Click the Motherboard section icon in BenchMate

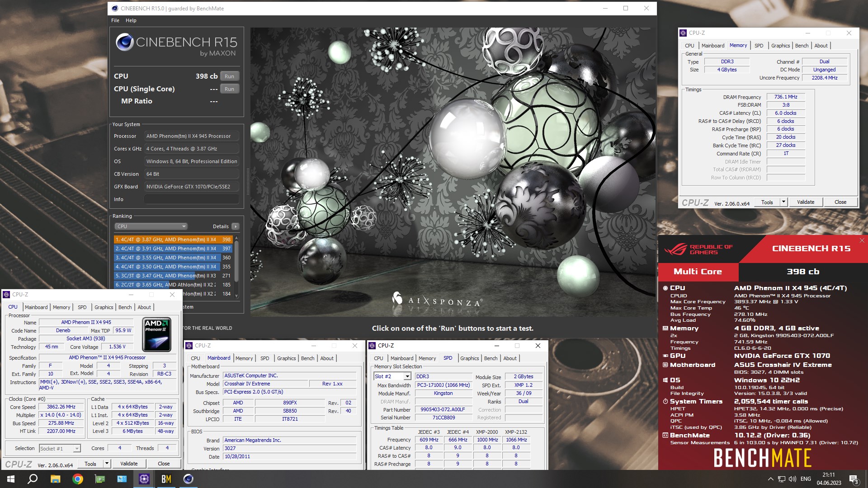(x=665, y=365)
